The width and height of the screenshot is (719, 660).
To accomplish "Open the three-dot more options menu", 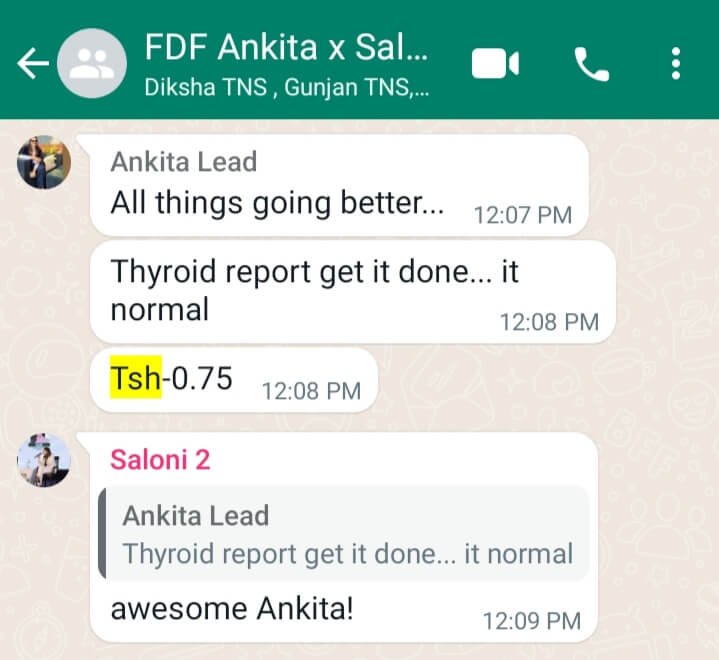I will tap(675, 63).
